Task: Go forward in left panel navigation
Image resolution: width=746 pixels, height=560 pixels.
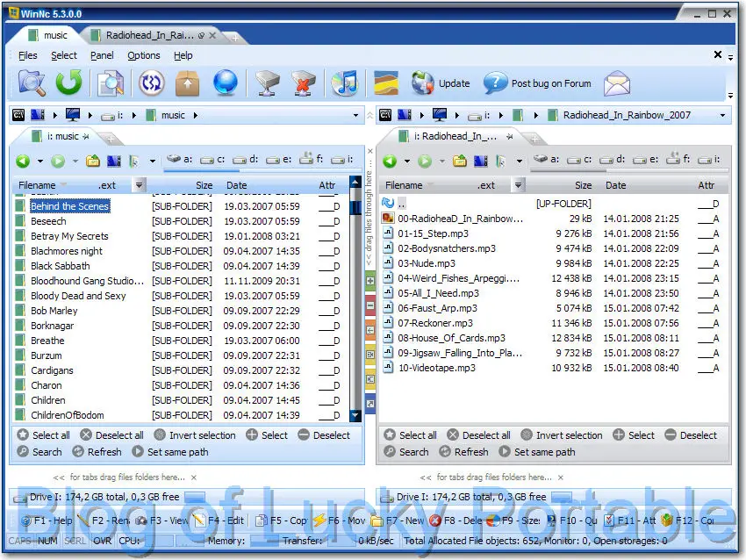Action: pyautogui.click(x=58, y=162)
